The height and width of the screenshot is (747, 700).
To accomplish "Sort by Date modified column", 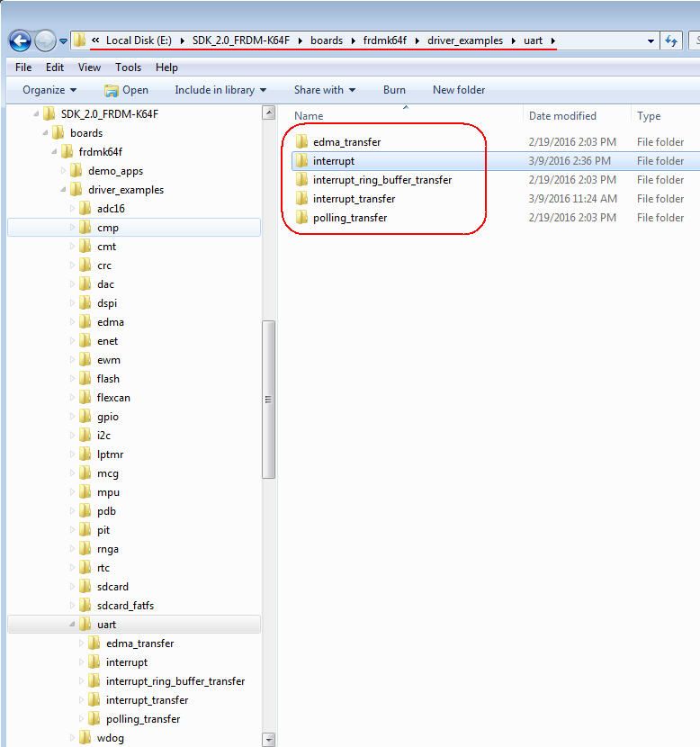I will pyautogui.click(x=562, y=116).
